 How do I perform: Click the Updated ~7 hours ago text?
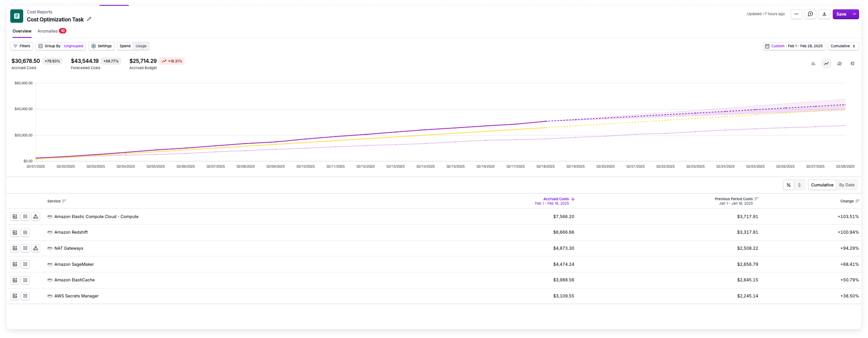pos(766,14)
